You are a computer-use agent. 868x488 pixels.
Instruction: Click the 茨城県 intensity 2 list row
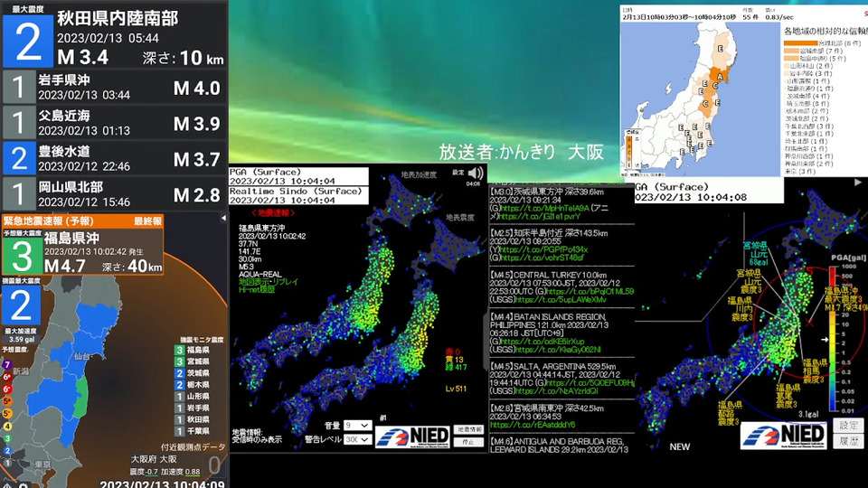[x=193, y=373]
